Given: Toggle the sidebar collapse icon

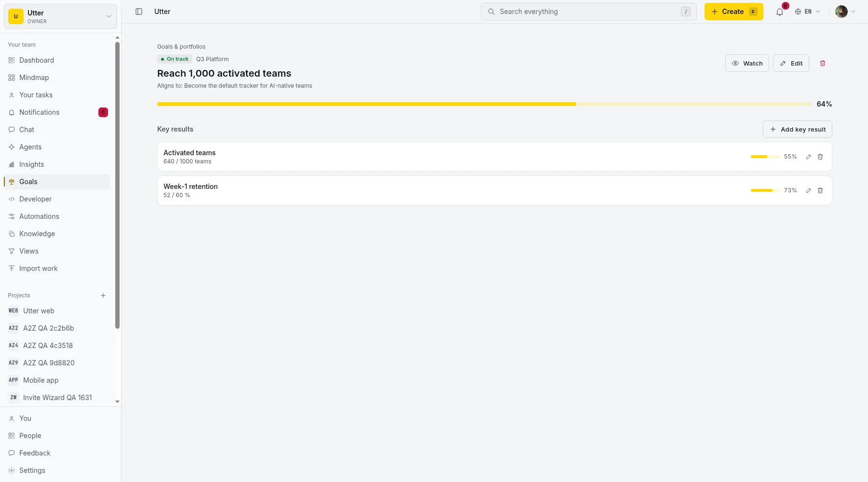Looking at the screenshot, I should (139, 12).
